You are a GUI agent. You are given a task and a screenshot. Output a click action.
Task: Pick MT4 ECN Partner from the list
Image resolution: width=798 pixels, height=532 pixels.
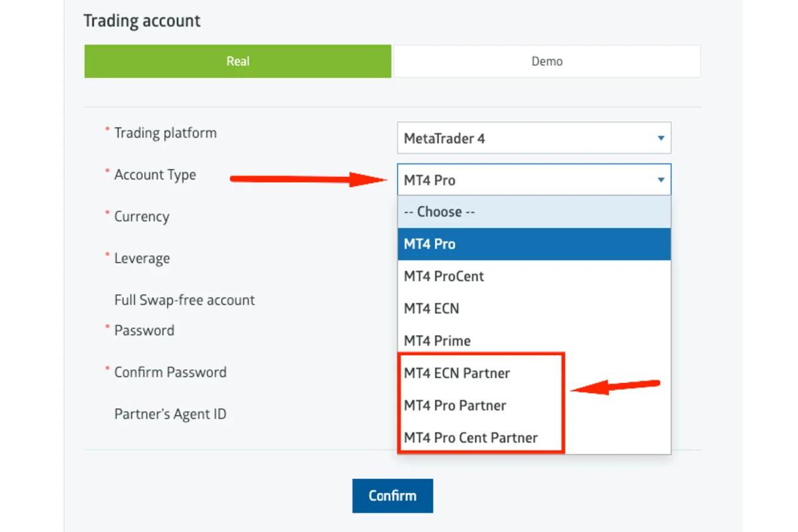534,373
